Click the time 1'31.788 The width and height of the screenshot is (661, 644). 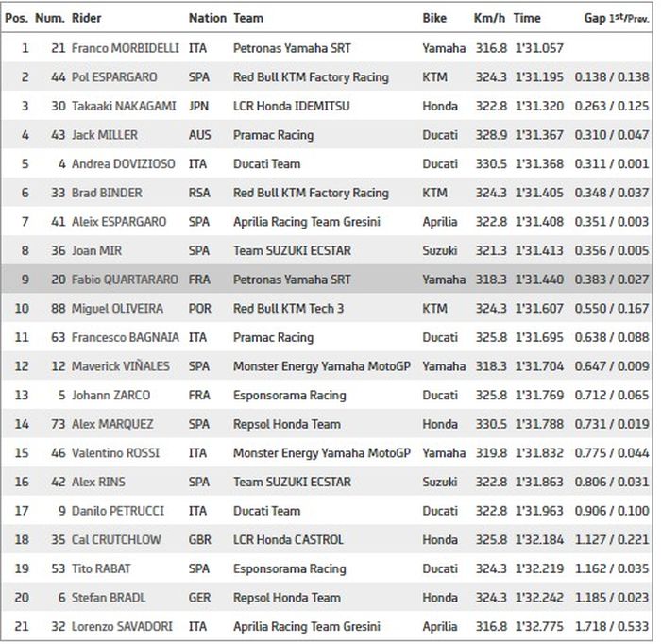pos(539,424)
